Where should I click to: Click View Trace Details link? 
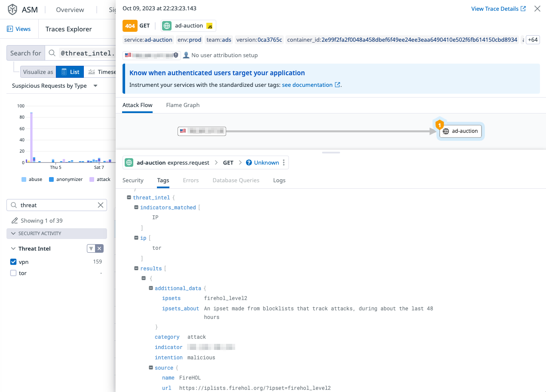(x=495, y=9)
